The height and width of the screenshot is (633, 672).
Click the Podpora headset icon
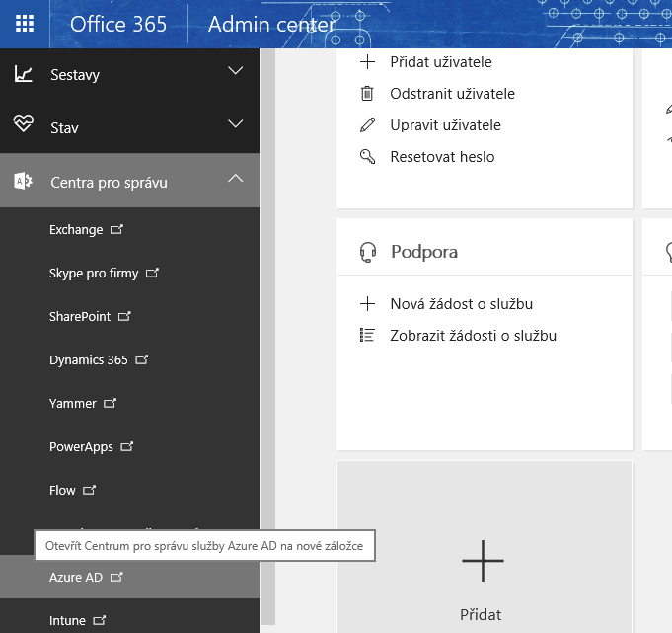tap(368, 252)
